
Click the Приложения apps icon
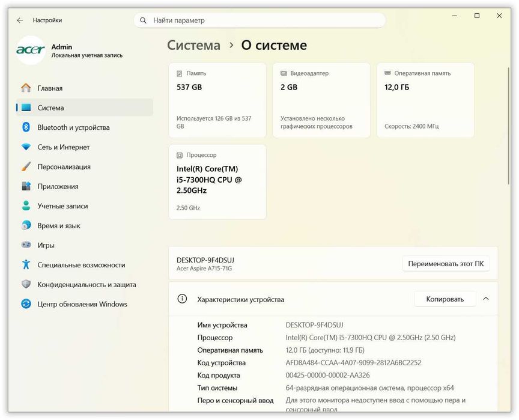click(26, 186)
